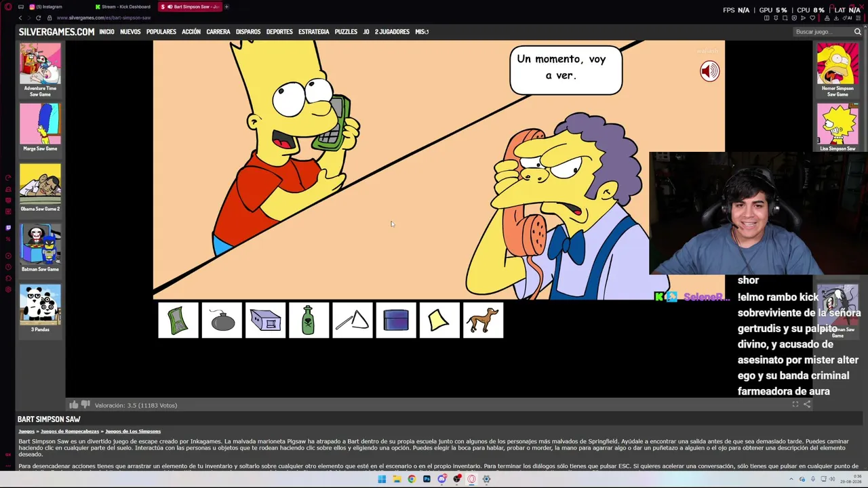Select the blue container inventory item
Viewport: 868px width, 488px height.
pos(396,320)
